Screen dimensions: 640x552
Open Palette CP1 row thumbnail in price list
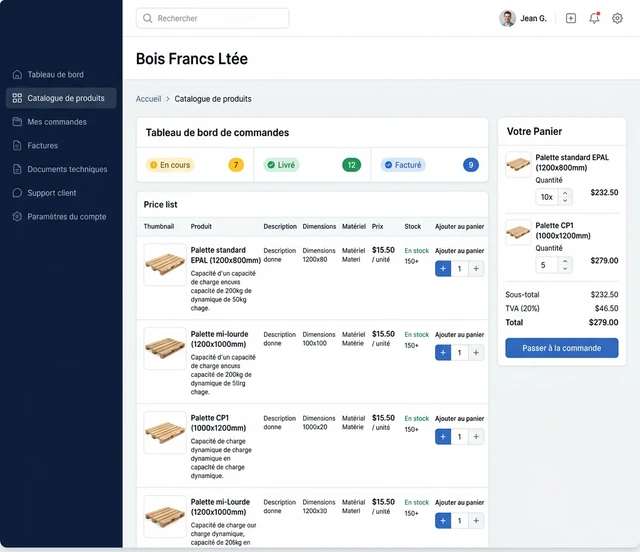pyautogui.click(x=165, y=432)
